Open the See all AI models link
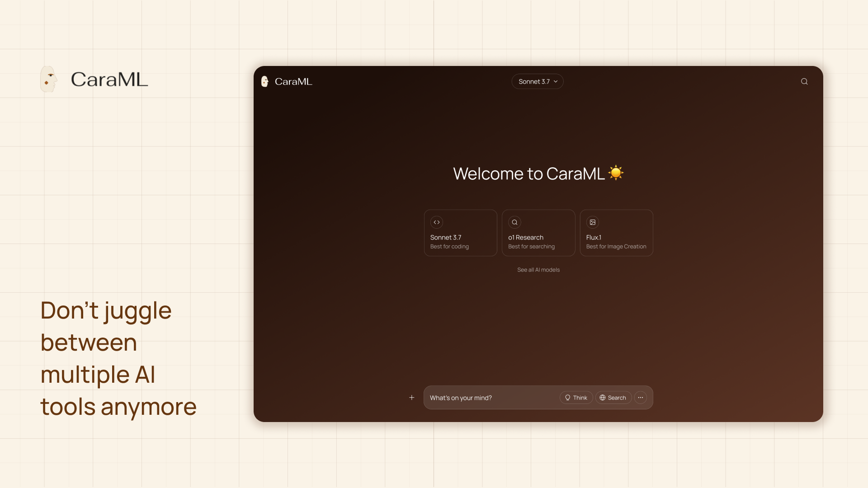This screenshot has width=868, height=488. tap(538, 270)
